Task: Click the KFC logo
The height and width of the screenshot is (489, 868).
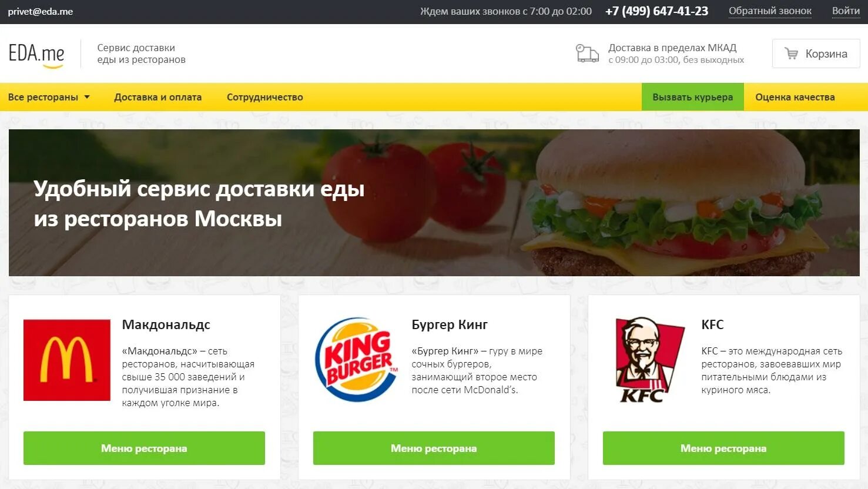Action: tap(649, 360)
